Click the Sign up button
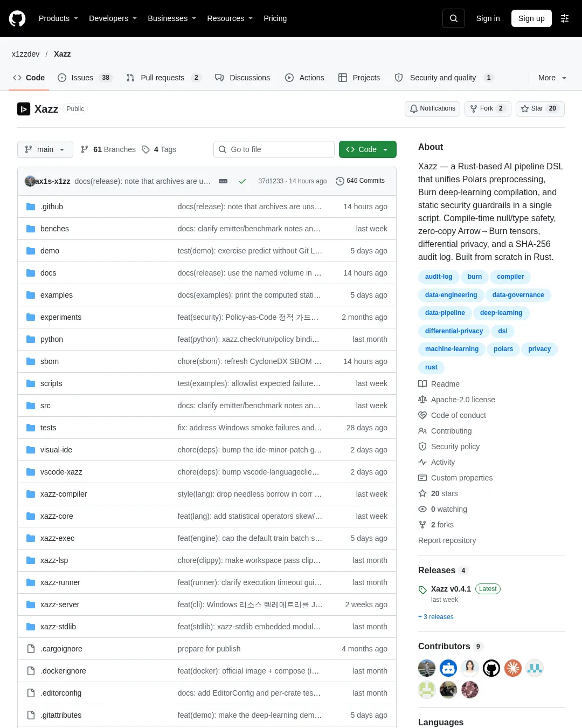 [x=531, y=18]
